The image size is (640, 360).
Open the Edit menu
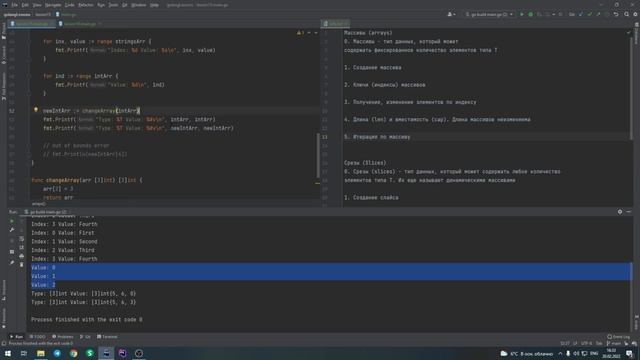[x=25, y=5]
